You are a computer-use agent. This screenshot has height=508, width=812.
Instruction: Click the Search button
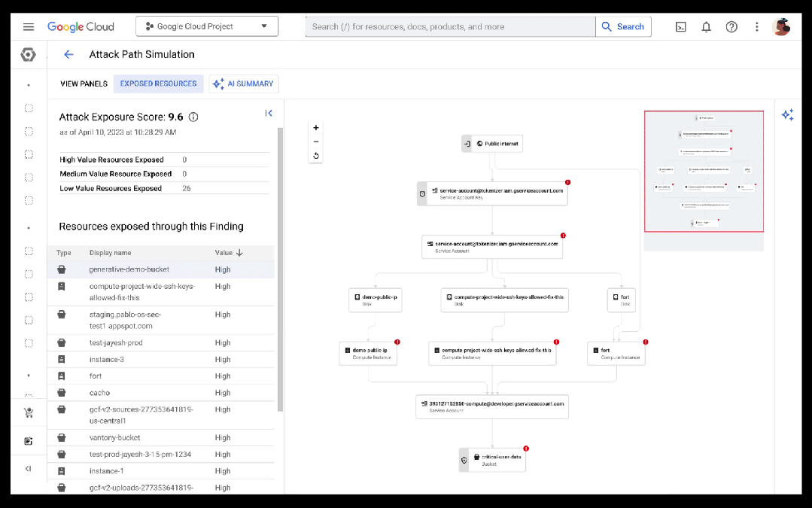tap(624, 27)
